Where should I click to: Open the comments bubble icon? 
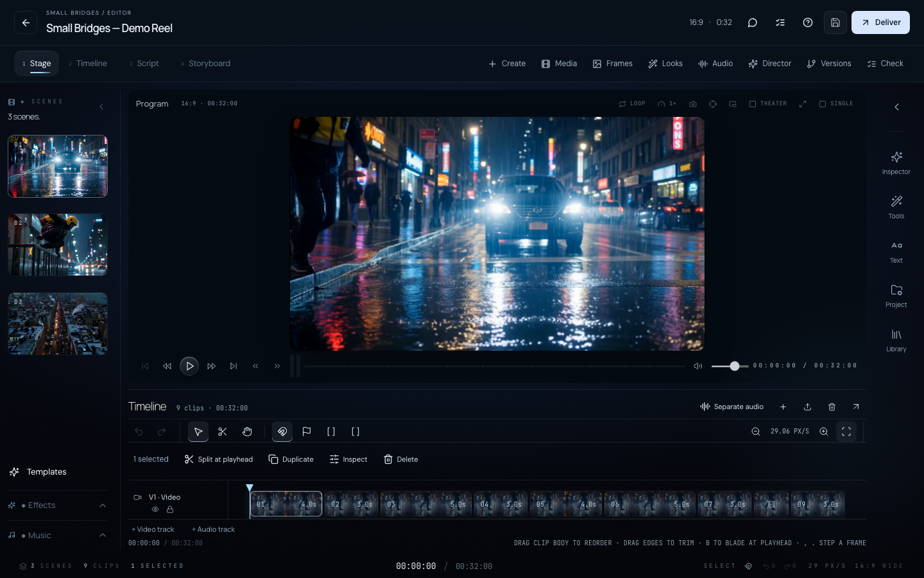[x=753, y=22]
